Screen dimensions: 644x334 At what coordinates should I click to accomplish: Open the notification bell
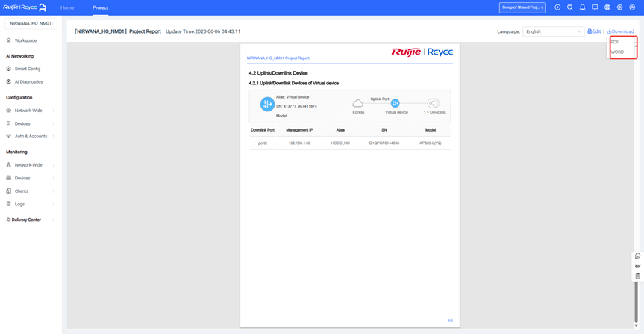click(583, 7)
